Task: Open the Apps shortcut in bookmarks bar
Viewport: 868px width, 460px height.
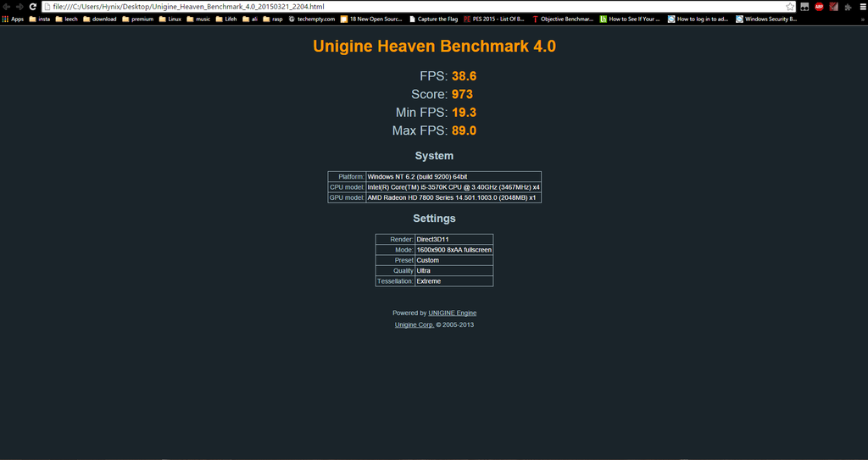Action: tap(13, 19)
